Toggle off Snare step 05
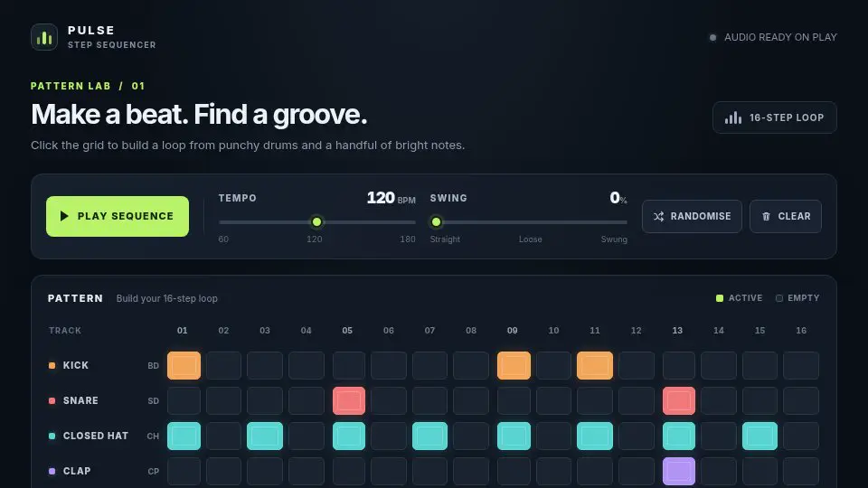868x488 pixels. tap(349, 400)
